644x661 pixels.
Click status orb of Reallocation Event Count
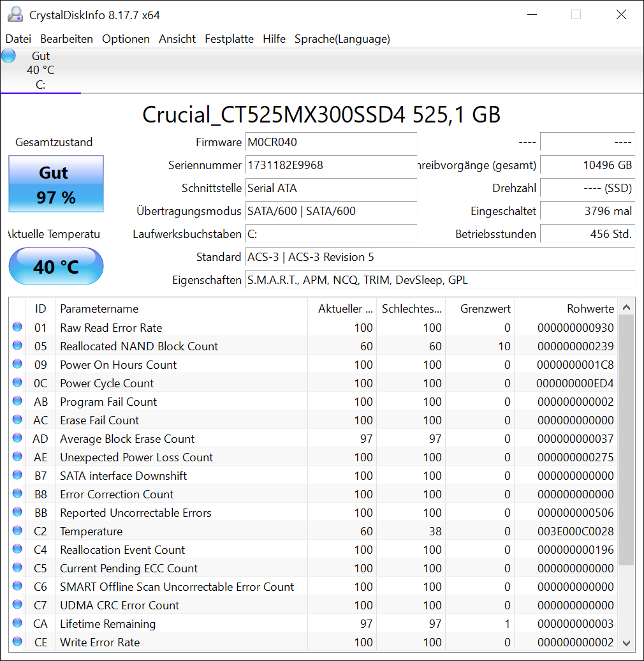[17, 549]
